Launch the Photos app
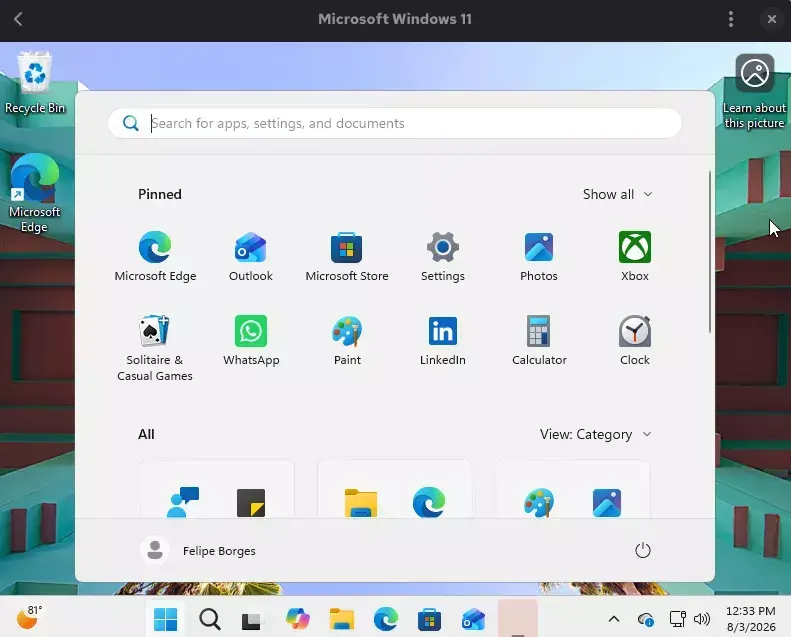 [x=539, y=256]
